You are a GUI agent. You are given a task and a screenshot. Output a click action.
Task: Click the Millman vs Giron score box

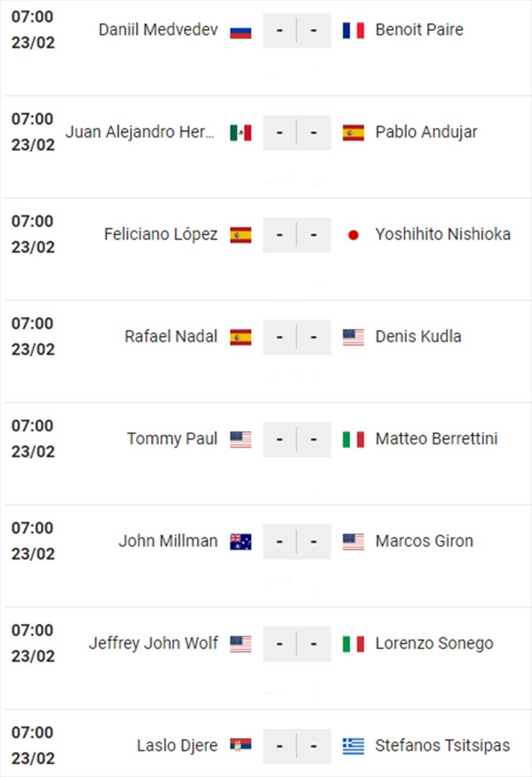point(297,542)
